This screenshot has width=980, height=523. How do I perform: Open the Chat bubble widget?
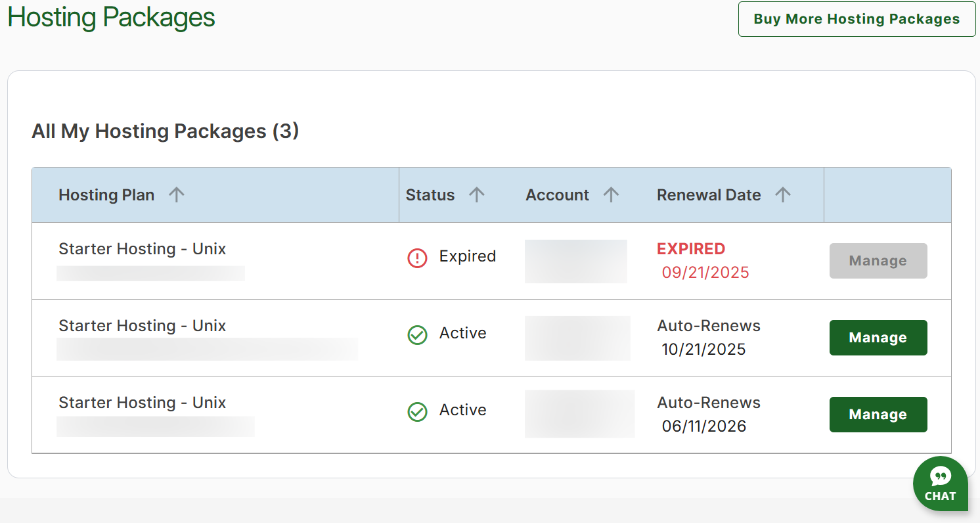940,483
